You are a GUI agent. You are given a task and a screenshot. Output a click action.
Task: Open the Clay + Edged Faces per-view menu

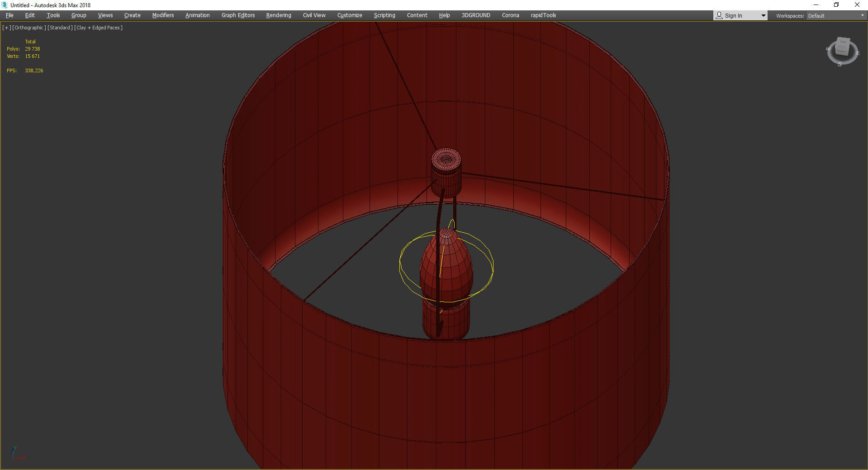(x=98, y=28)
